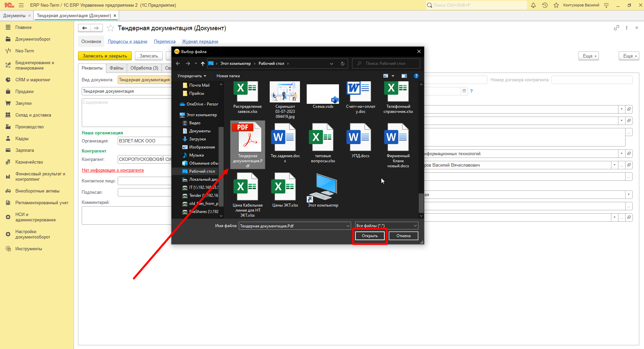Expand file name history dropdown
The image size is (644, 349).
tap(348, 226)
